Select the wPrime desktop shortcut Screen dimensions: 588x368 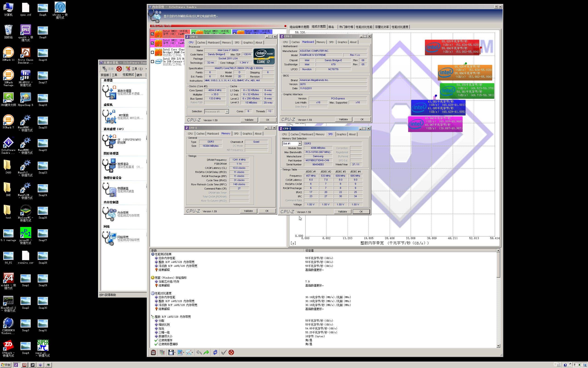tap(60, 10)
